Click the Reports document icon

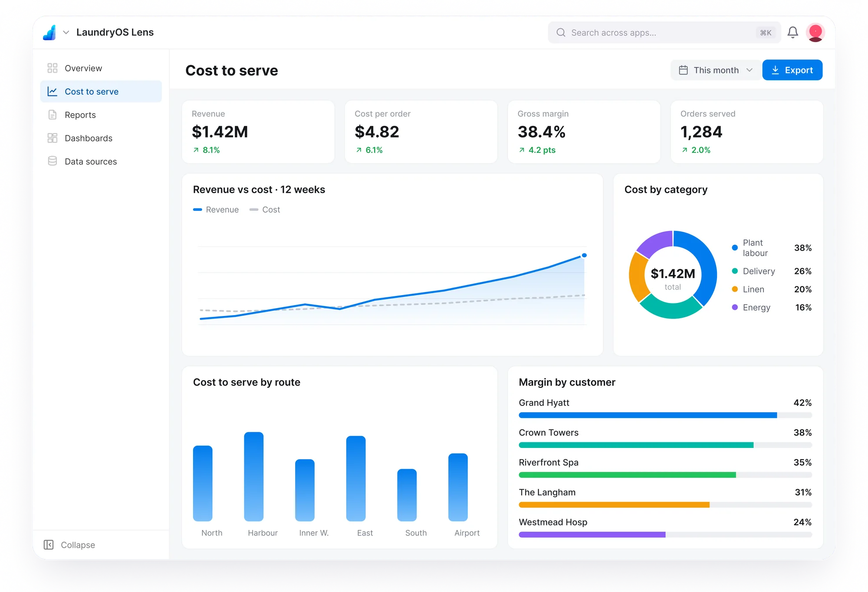[x=52, y=115]
